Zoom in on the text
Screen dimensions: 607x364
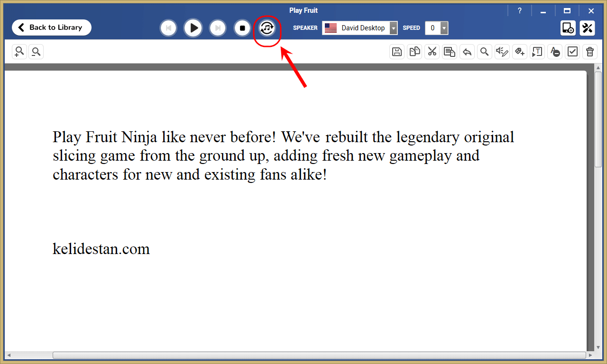coord(19,52)
